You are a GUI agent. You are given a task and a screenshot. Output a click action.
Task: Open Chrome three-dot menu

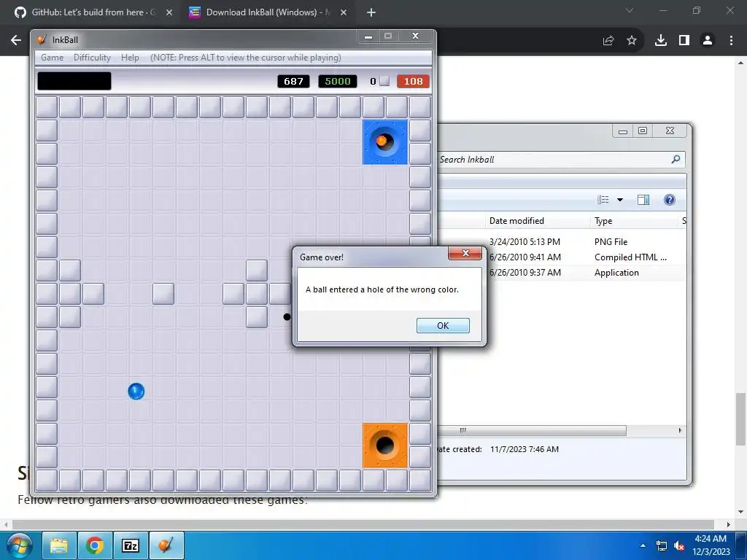pyautogui.click(x=731, y=41)
